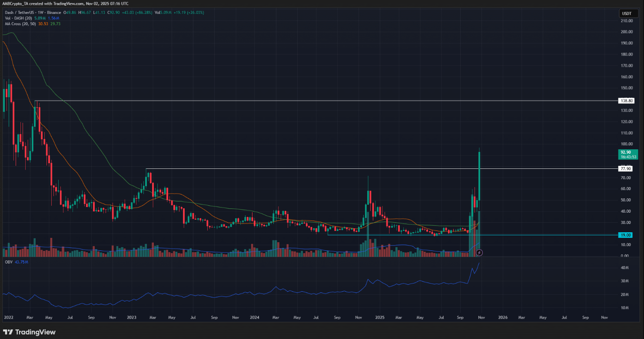The height and width of the screenshot is (339, 644).
Task: Click the 138.80 price level label
Action: pos(626,101)
